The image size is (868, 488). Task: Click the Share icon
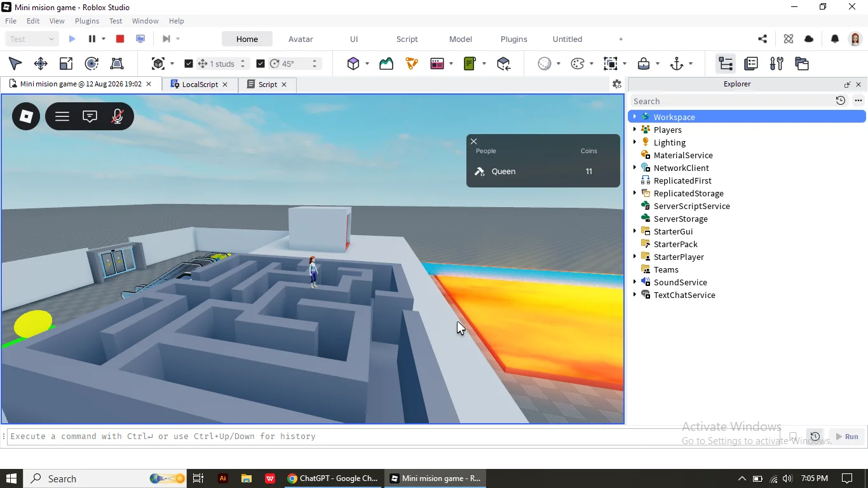(x=763, y=39)
